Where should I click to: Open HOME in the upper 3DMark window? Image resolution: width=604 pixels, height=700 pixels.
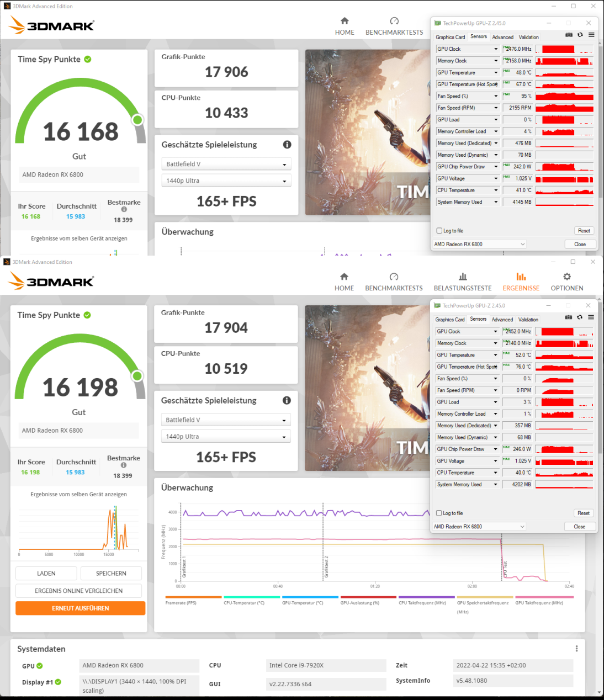[345, 26]
